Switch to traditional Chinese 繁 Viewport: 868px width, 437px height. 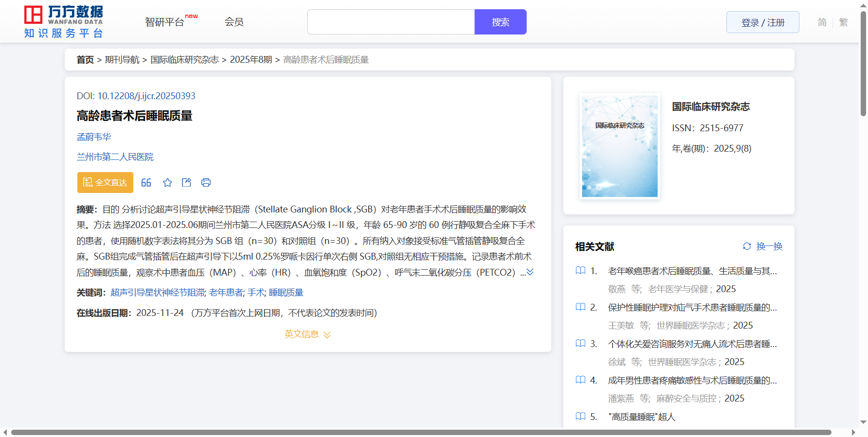click(x=844, y=22)
